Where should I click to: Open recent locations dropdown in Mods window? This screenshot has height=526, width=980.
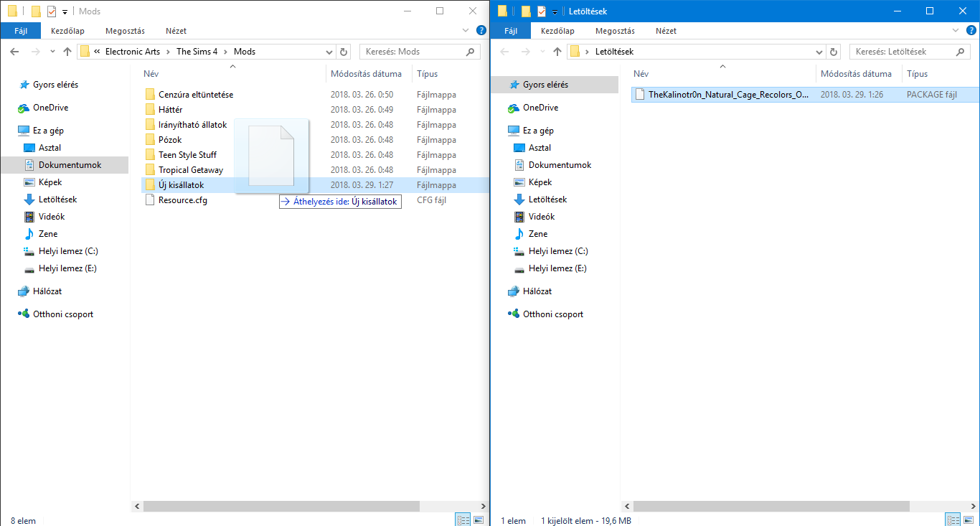(52, 52)
